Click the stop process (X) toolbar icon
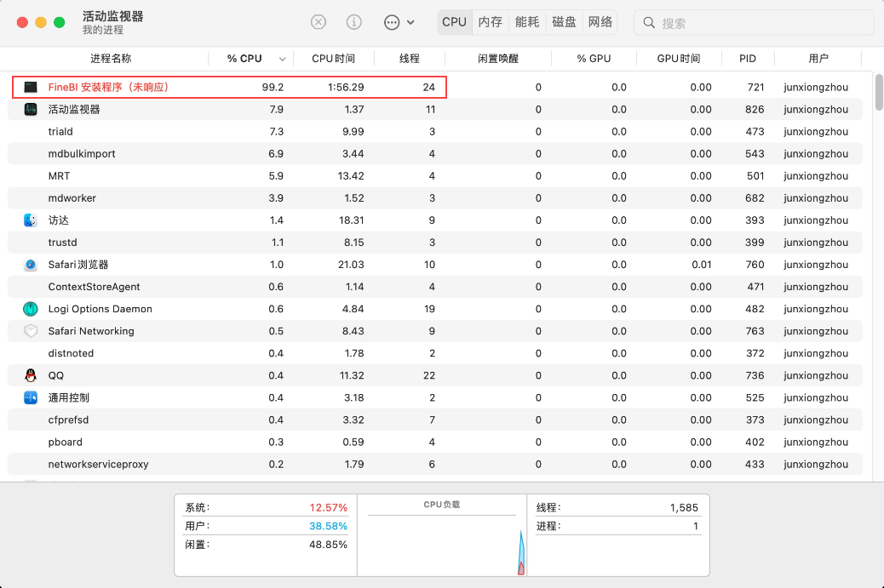 (x=319, y=22)
